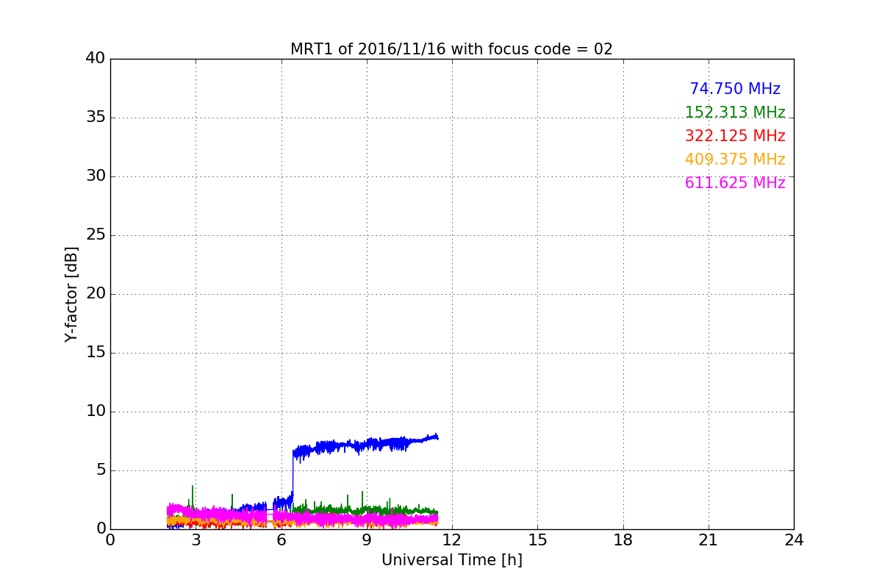The height and width of the screenshot is (588, 882).
Task: Click the x-axis tick label 3
Action: click(x=196, y=540)
